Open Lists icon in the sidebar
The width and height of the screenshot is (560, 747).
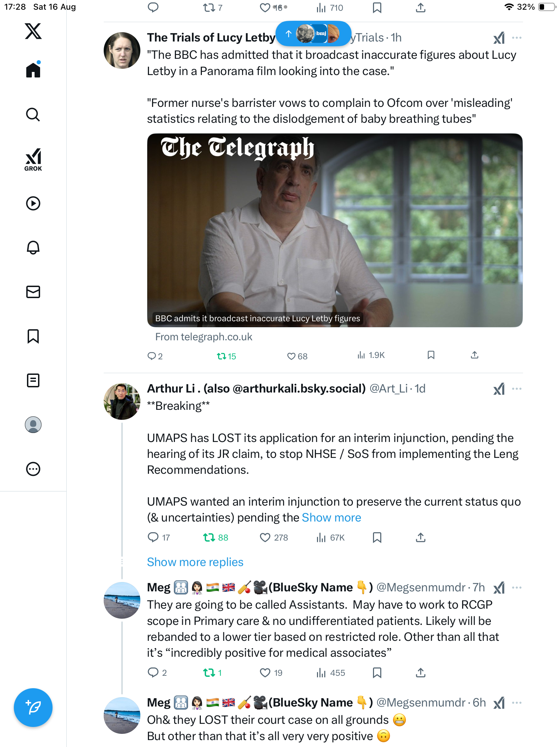pyautogui.click(x=33, y=380)
